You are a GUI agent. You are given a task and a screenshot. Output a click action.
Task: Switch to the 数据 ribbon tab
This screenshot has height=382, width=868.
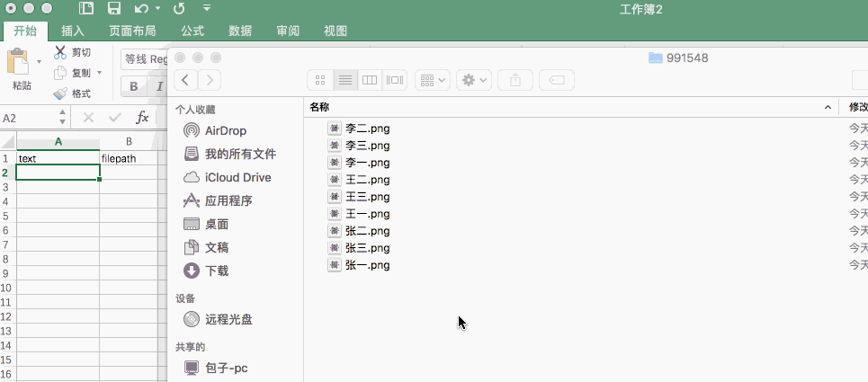[x=240, y=31]
